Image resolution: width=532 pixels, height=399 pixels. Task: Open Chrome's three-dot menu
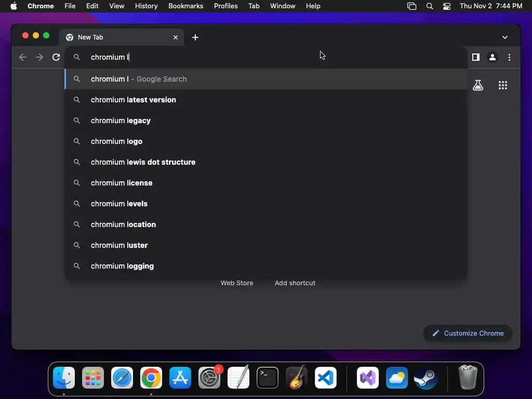509,57
